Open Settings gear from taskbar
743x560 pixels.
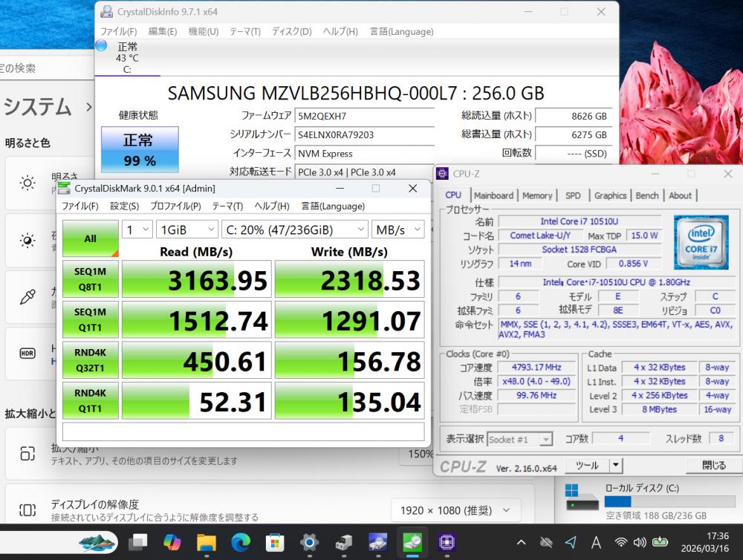[309, 542]
